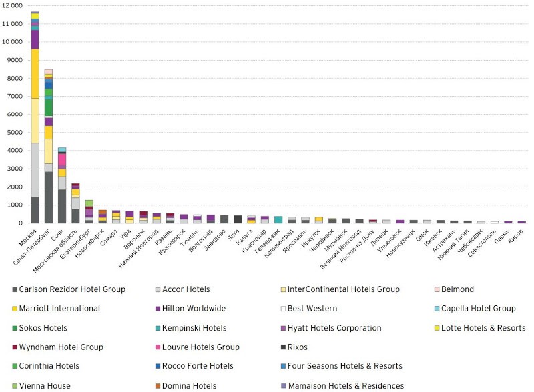Select the InterContinental Hotels Group legend label
The width and height of the screenshot is (534, 392).
pyautogui.click(x=343, y=289)
